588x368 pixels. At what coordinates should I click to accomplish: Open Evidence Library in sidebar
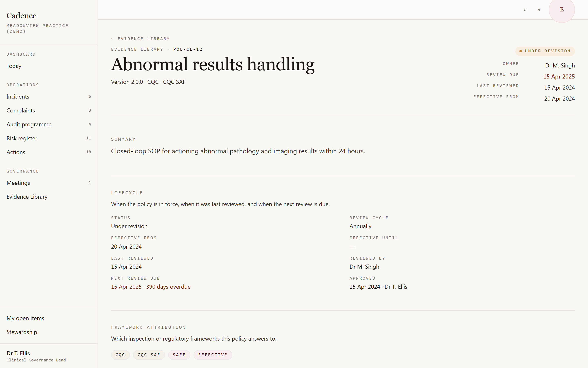pyautogui.click(x=49, y=197)
